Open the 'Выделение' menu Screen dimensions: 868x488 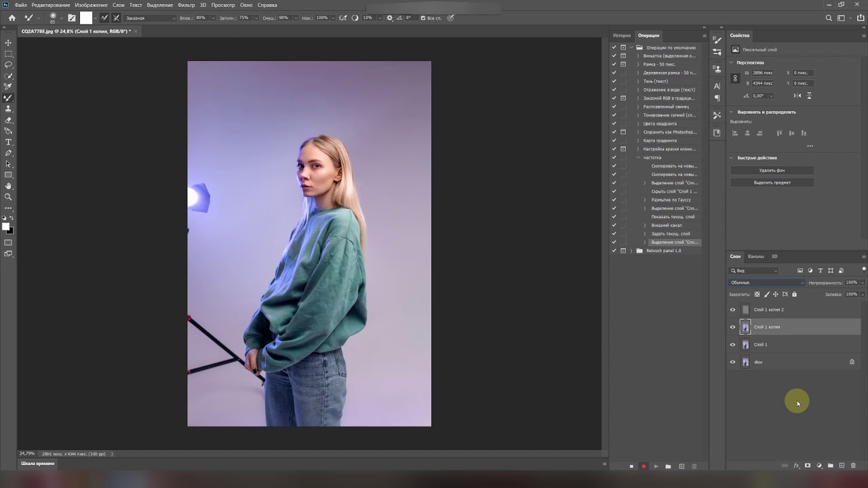(160, 5)
